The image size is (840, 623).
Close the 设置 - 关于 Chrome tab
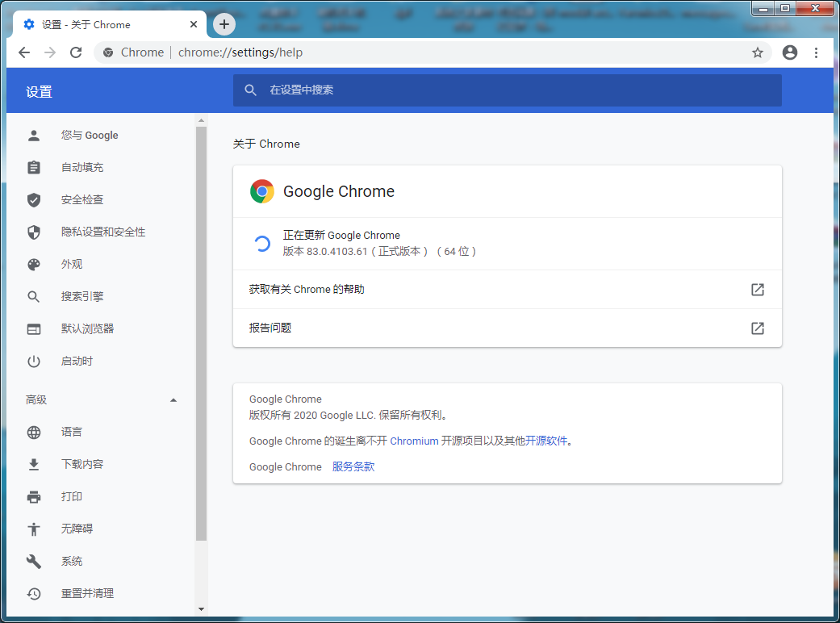pos(194,24)
